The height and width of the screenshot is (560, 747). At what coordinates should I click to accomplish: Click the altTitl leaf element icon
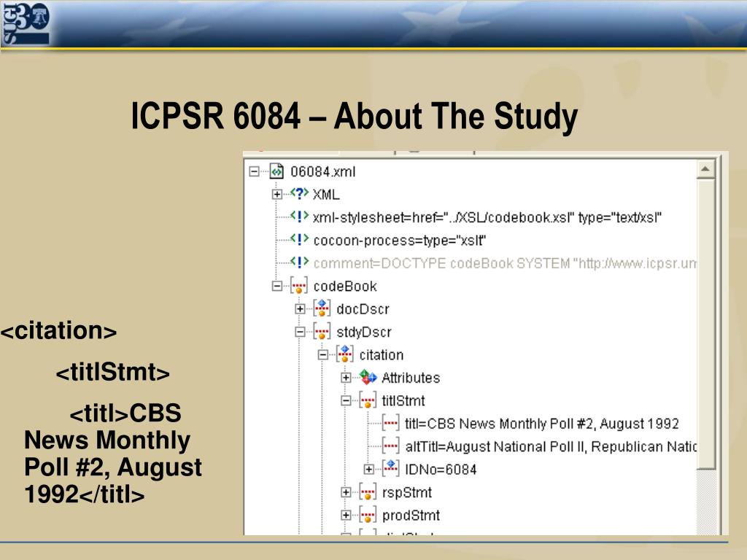tap(391, 446)
